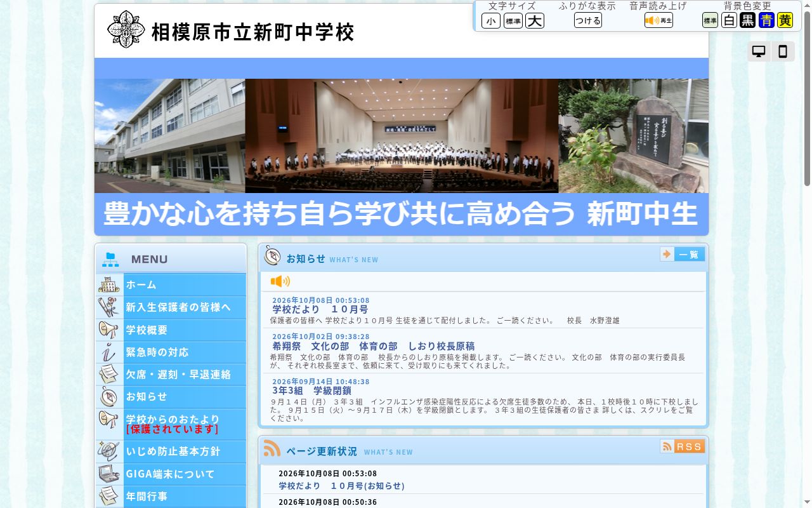This screenshot has height=508, width=812.
Task: Open the 希翔祭 文化の部 体育の部 article
Action: [x=374, y=346]
